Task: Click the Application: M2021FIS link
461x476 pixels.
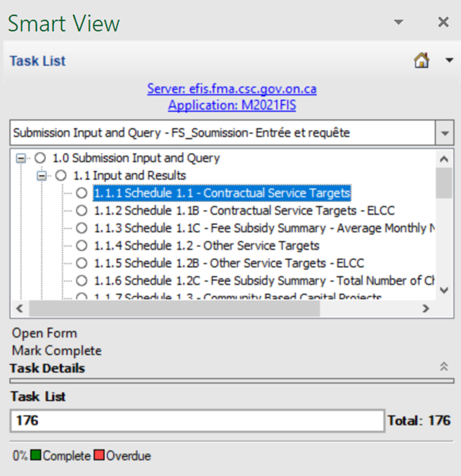Action: point(231,105)
